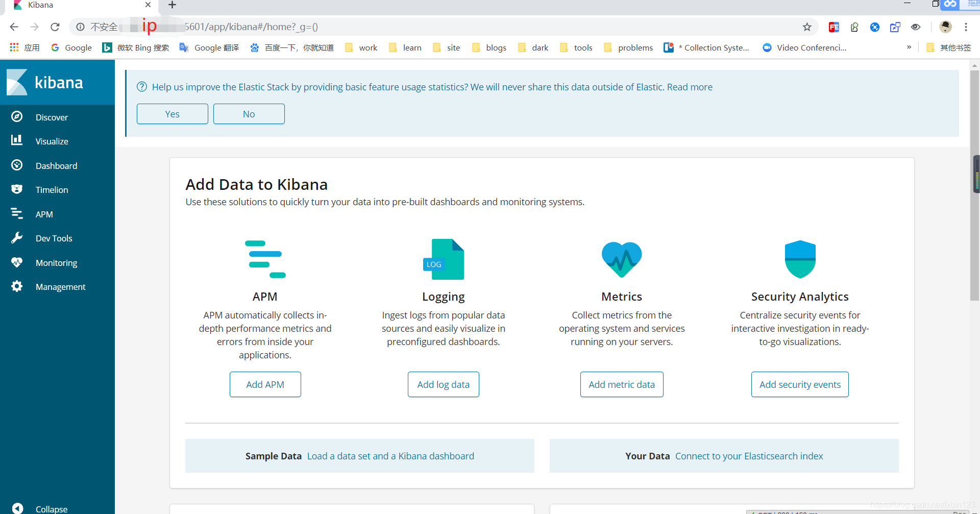Viewport: 980px width, 514px height.
Task: Open the Chrome three-dot menu
Action: coord(966,27)
